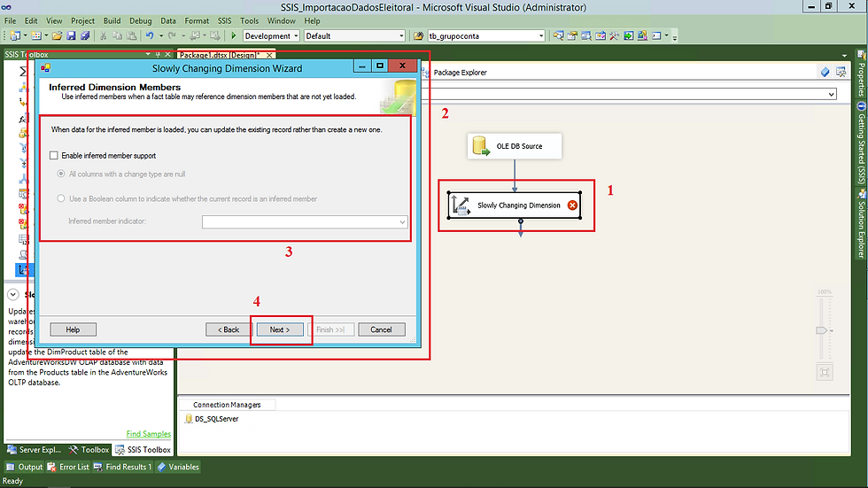The height and width of the screenshot is (488, 868).
Task: Click the first icon right of the tb_grupoconta combo
Action: pyautogui.click(x=558, y=36)
